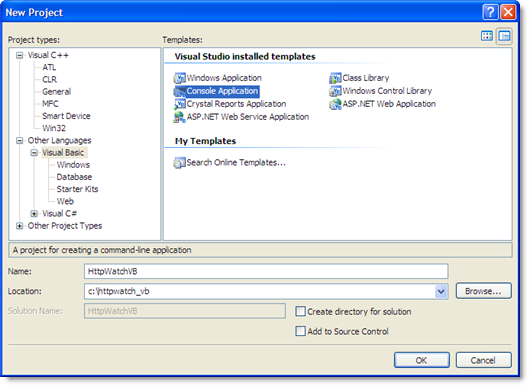The height and width of the screenshot is (386, 529).
Task: Click the Browse button
Action: pyautogui.click(x=483, y=291)
